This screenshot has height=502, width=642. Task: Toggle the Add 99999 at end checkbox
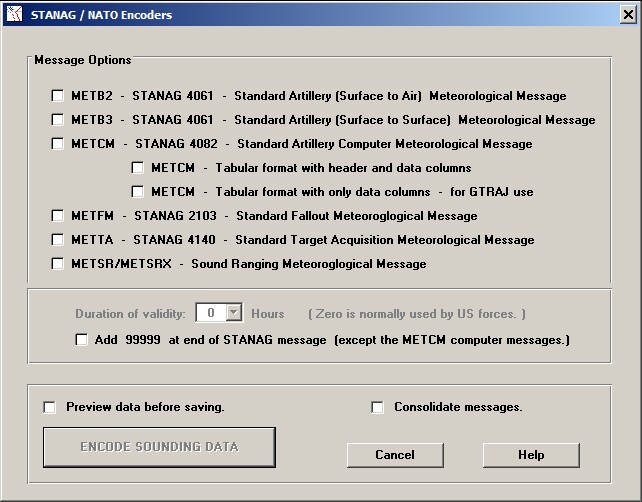coord(81,340)
